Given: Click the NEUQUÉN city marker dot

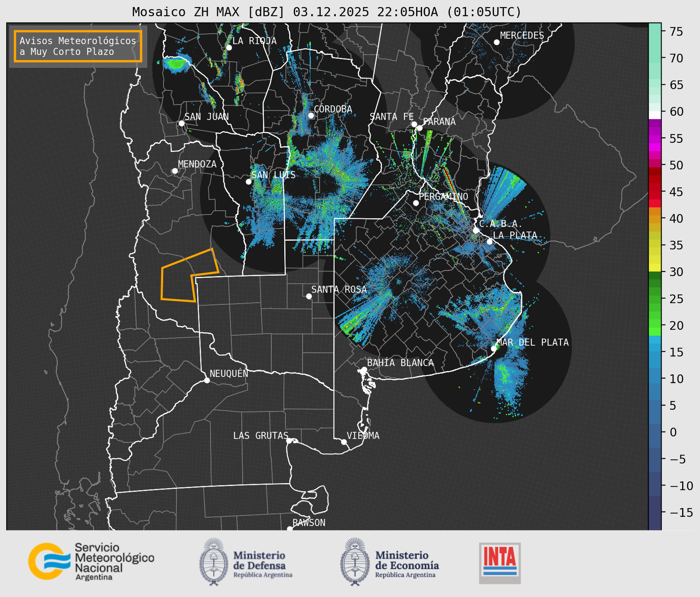Looking at the screenshot, I should (207, 380).
